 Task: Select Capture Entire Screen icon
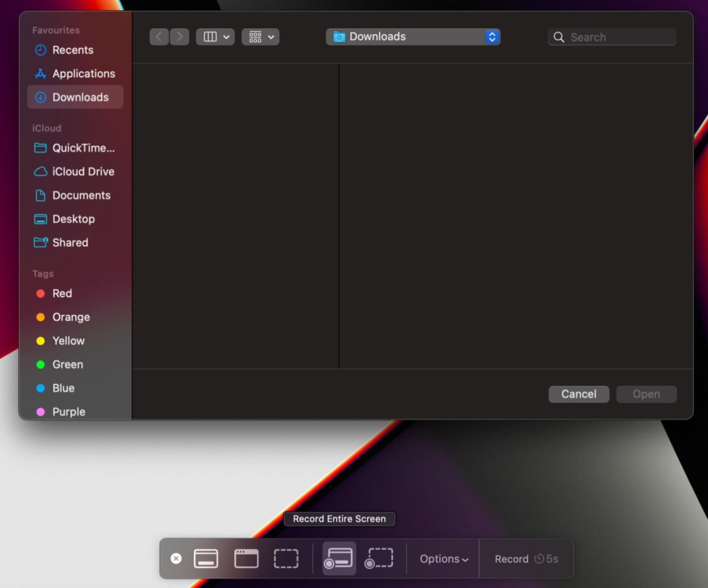206,558
